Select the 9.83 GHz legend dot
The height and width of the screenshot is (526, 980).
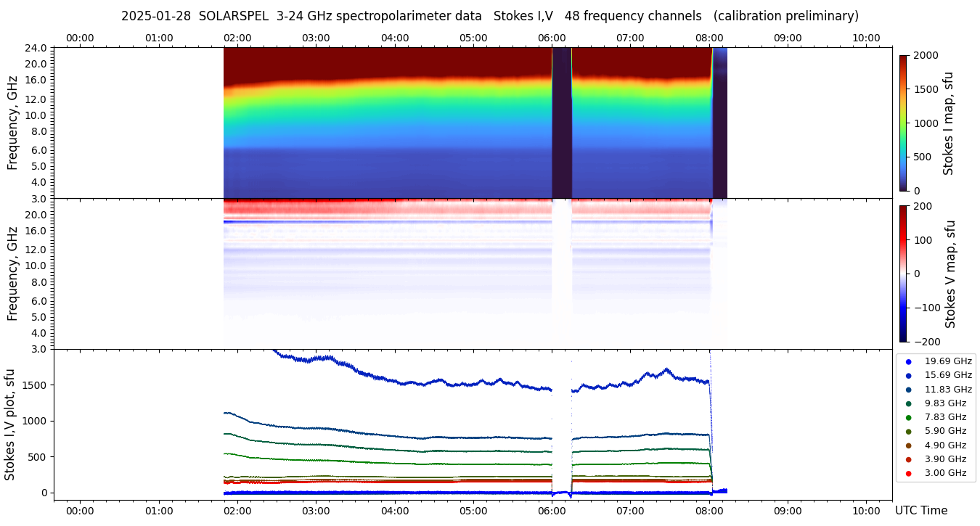click(x=907, y=403)
